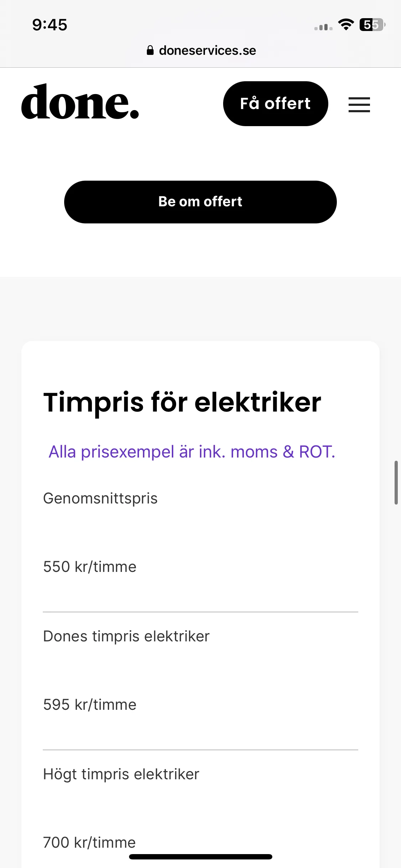Viewport: 401px width, 868px height.
Task: Click the Få offert button
Action: (x=276, y=104)
